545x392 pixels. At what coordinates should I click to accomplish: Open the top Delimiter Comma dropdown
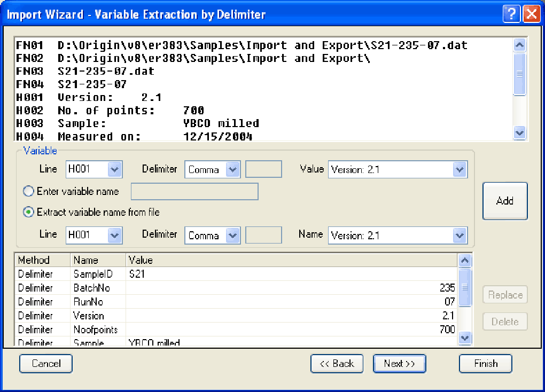pos(232,170)
